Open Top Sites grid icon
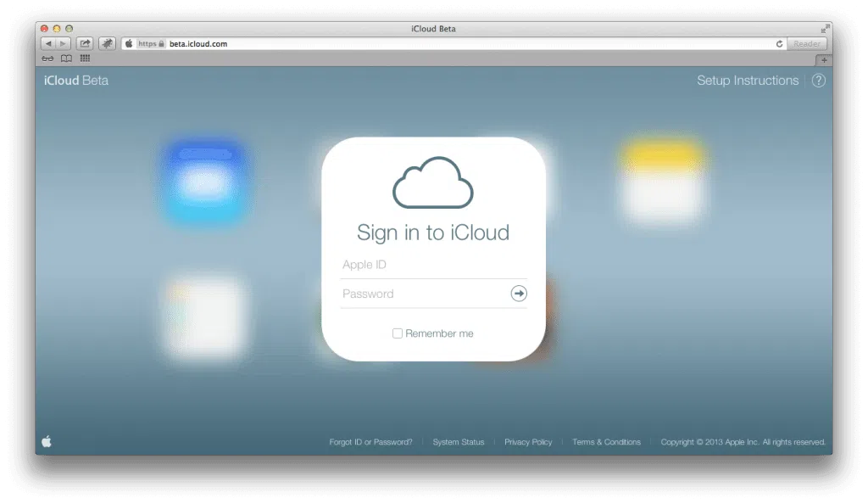Screen dimensions: 868x504 pyautogui.click(x=85, y=59)
